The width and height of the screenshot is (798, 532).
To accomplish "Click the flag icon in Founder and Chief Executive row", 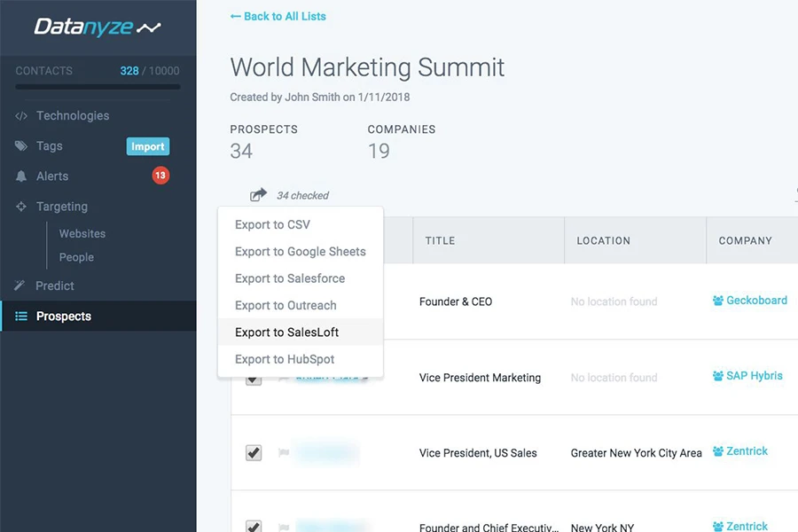I will coord(284,528).
